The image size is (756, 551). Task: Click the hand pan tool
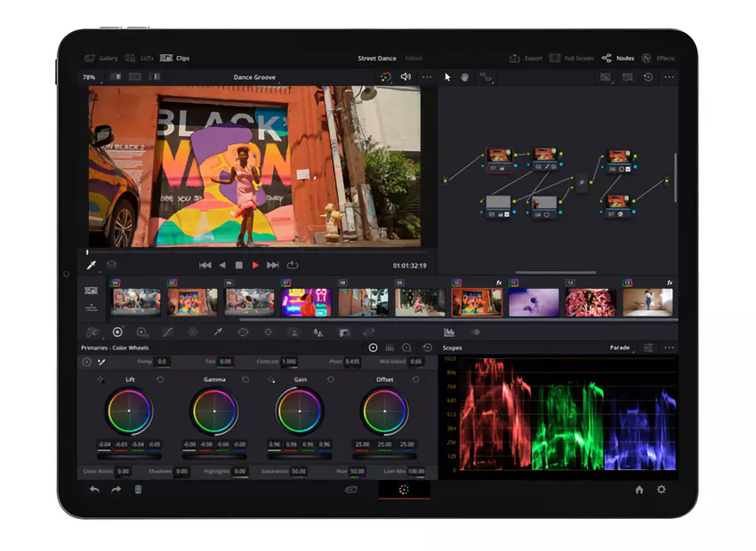(465, 77)
